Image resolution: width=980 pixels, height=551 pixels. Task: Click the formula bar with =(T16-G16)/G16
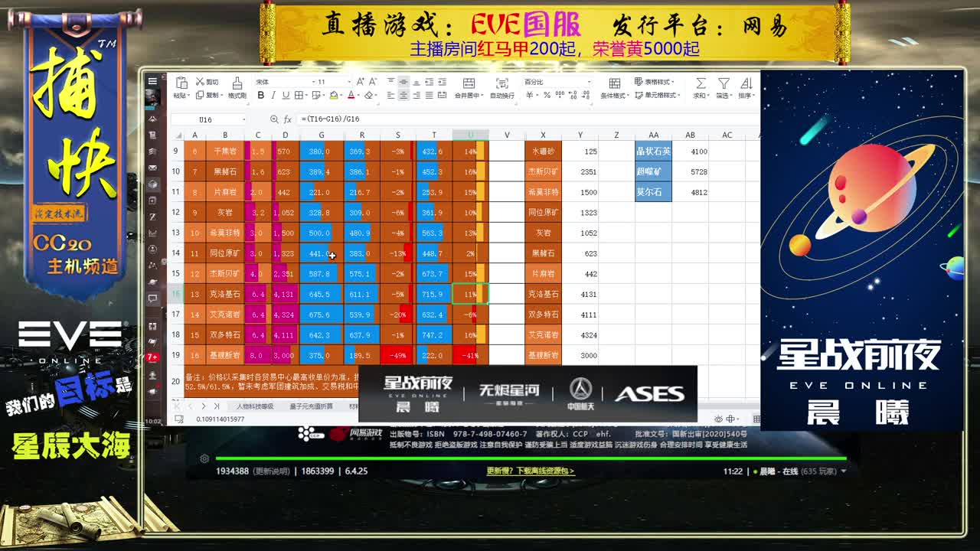click(528, 119)
